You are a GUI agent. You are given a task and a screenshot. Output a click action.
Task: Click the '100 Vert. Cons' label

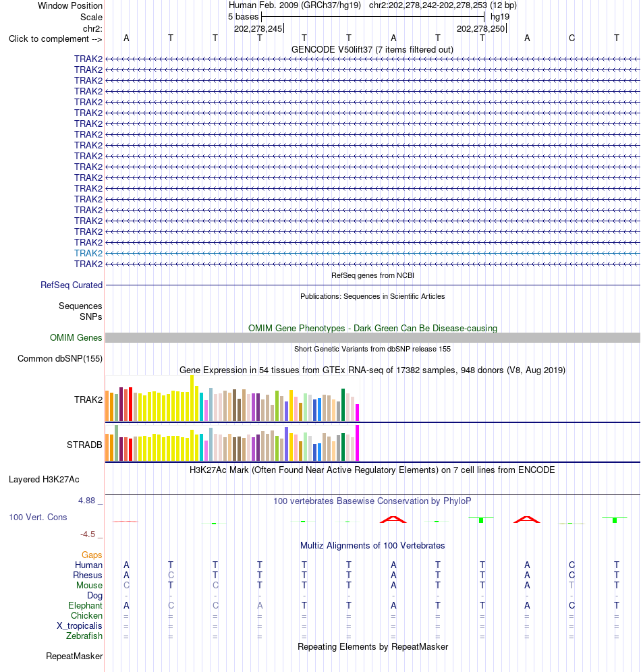(x=38, y=517)
